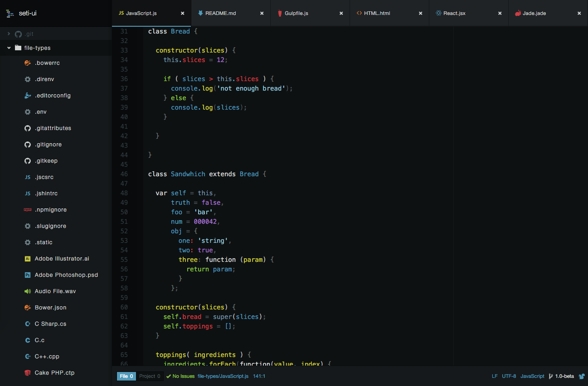Click the Bower.json bird icon
Image resolution: width=588 pixels, height=386 pixels.
tap(27, 308)
